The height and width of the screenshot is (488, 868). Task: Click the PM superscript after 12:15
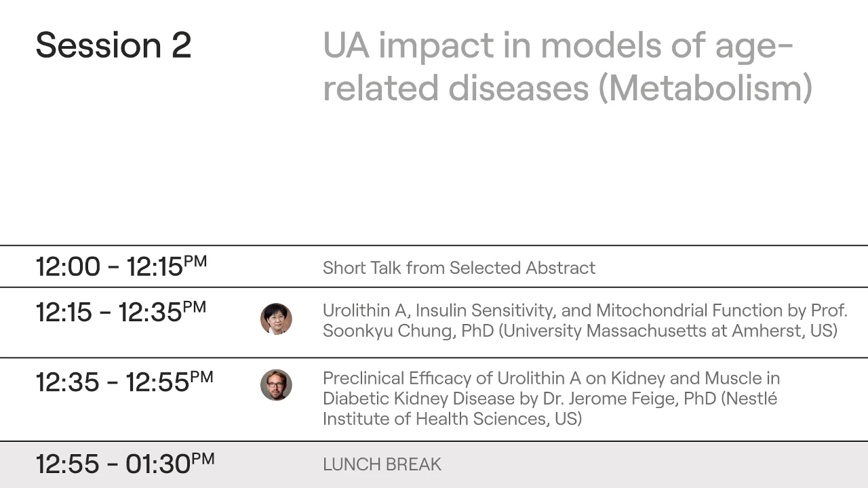coord(195,261)
